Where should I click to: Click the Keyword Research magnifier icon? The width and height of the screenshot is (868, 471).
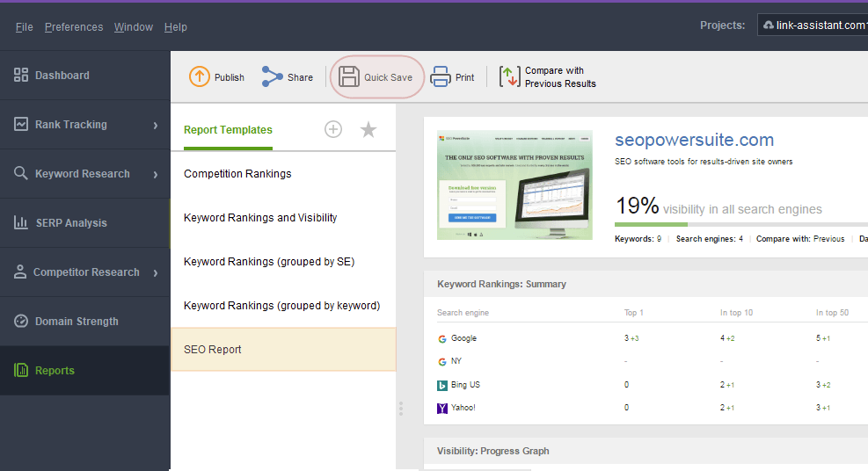point(21,173)
